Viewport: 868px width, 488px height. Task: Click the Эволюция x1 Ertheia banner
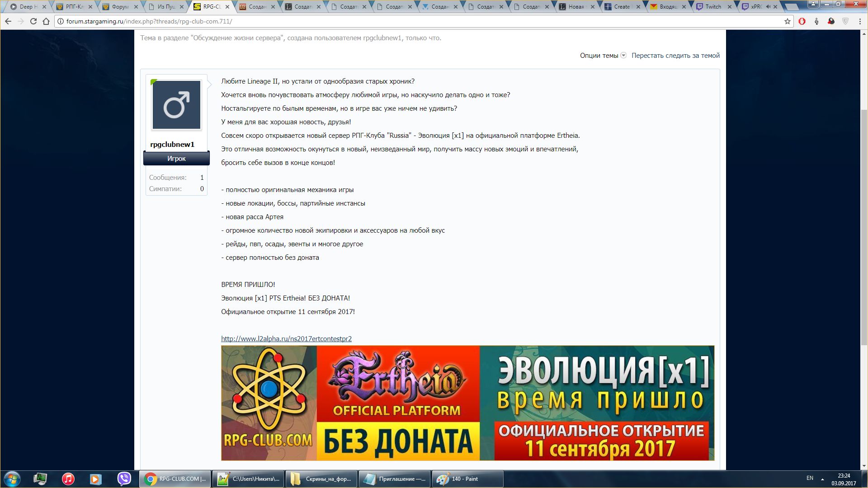pos(467,403)
